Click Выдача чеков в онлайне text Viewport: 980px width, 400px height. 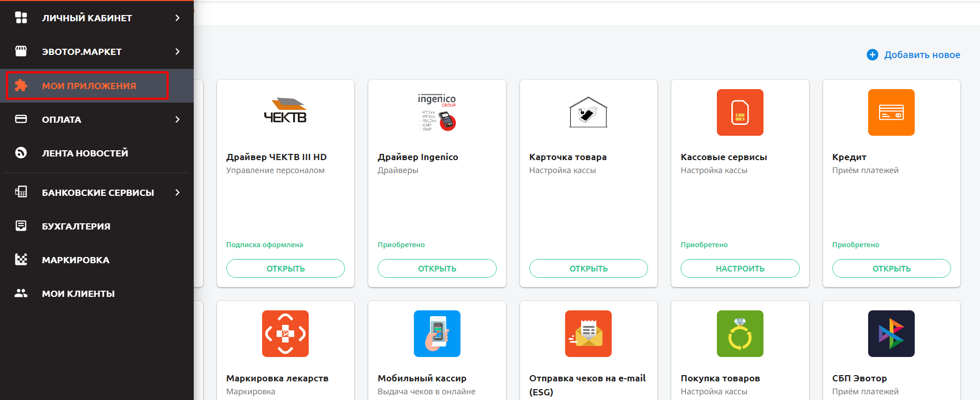(x=426, y=392)
